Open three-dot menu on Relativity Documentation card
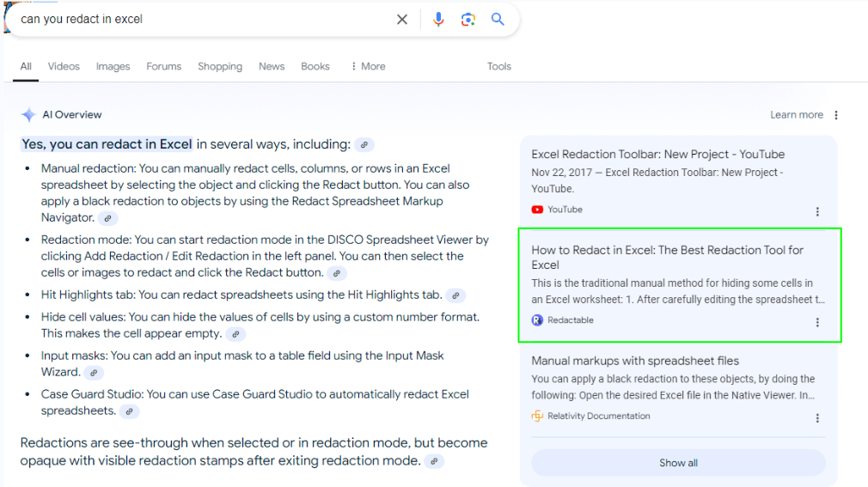 817,417
